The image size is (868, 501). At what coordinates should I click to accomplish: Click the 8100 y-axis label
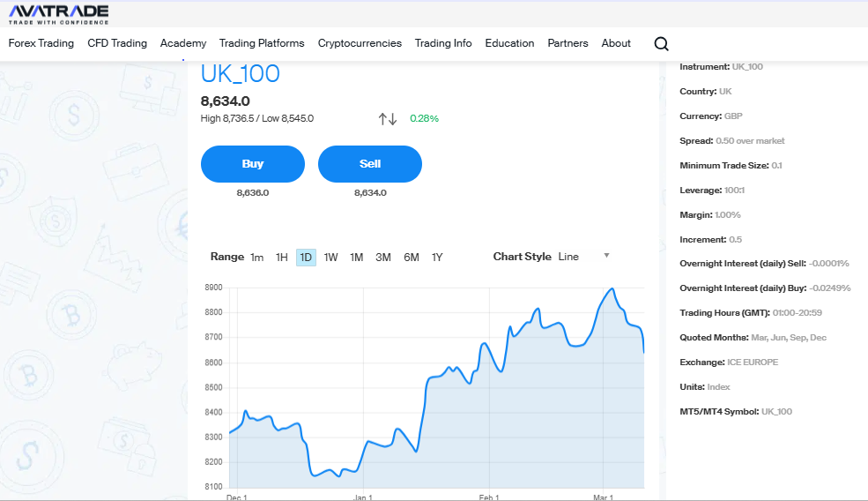coord(213,487)
